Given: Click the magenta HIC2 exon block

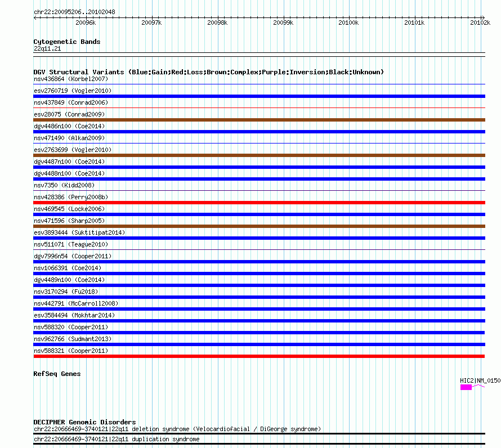Looking at the screenshot, I should click(x=466, y=387).
